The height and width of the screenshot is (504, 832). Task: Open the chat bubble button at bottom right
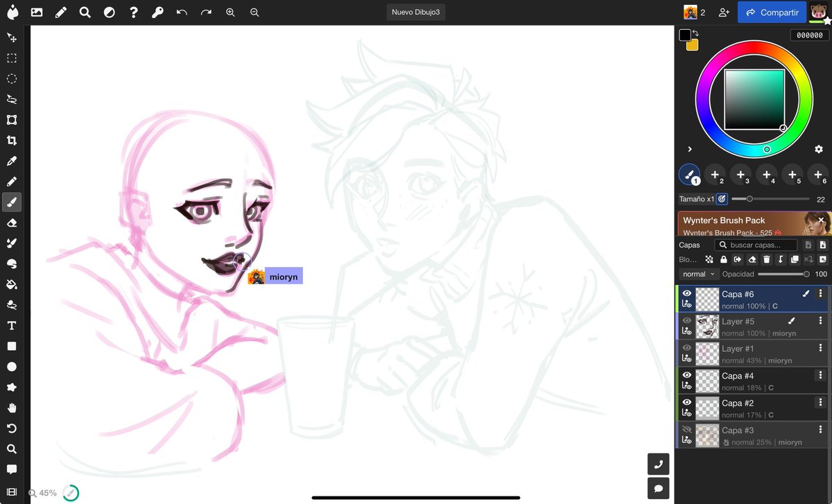tap(658, 488)
